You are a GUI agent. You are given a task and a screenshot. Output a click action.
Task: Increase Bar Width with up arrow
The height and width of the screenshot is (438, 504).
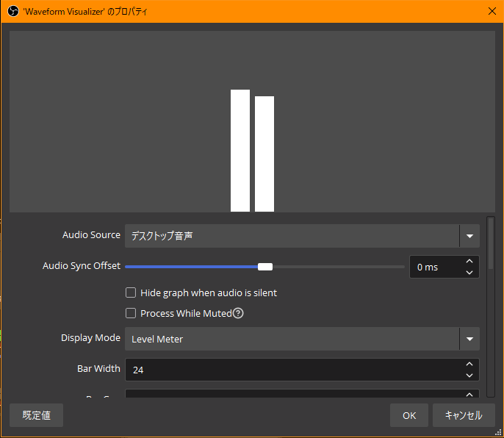(x=469, y=365)
